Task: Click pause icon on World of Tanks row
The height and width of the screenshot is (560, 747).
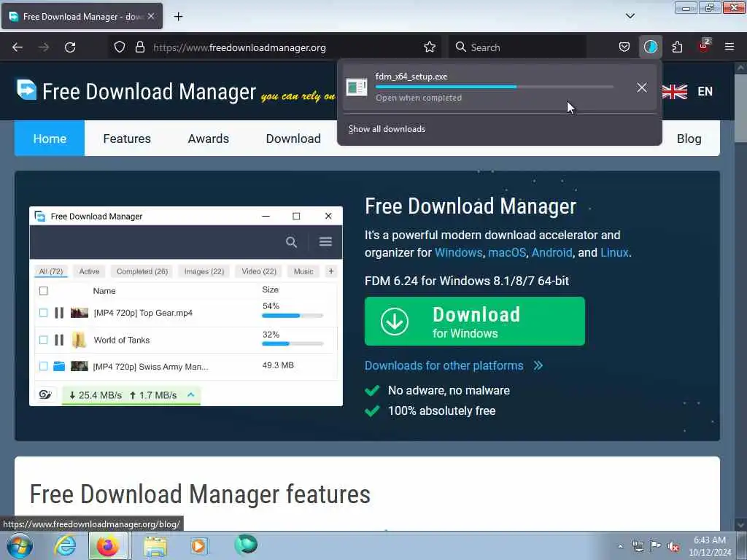Action: 59,340
